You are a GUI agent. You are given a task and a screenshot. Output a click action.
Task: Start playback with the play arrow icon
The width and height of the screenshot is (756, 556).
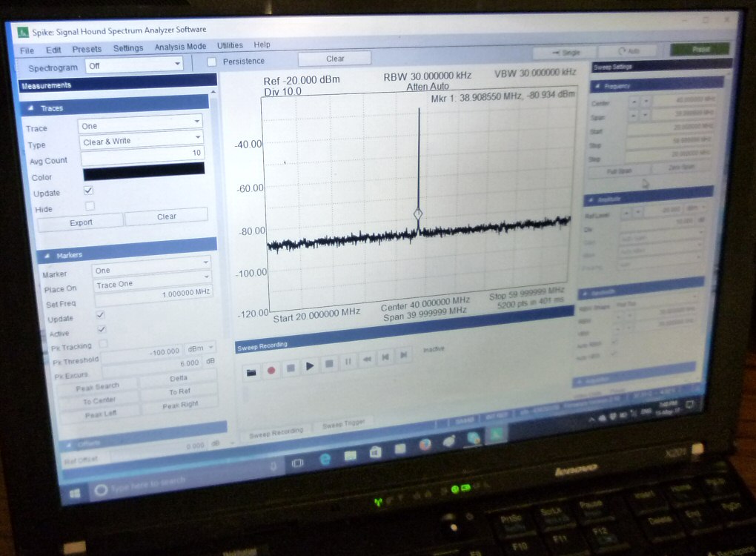pos(310,365)
